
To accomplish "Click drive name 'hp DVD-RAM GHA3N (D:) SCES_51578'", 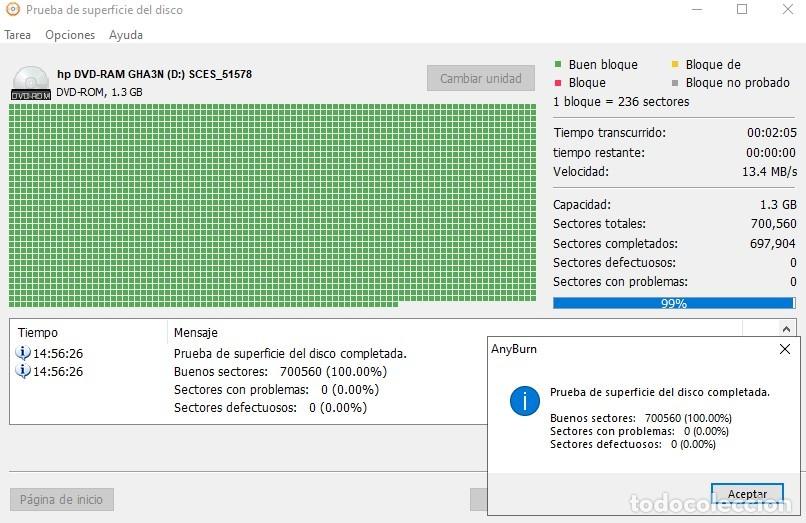I will [155, 74].
